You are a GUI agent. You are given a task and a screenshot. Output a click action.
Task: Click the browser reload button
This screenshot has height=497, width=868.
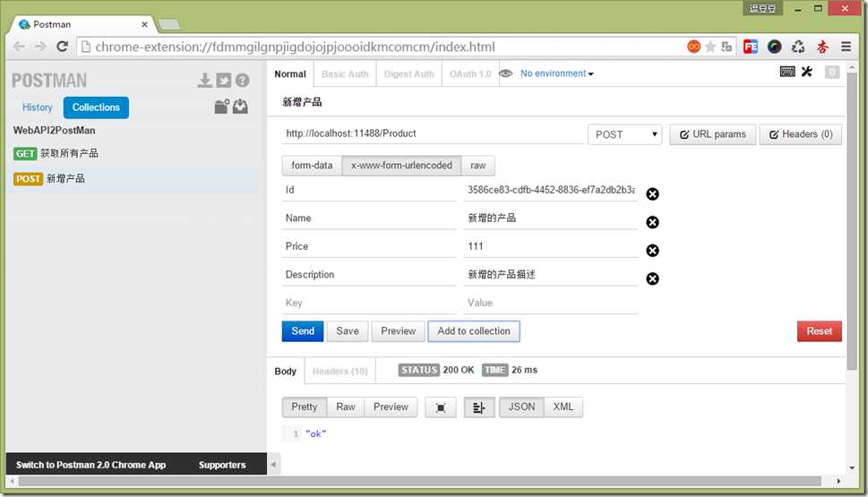coord(62,47)
